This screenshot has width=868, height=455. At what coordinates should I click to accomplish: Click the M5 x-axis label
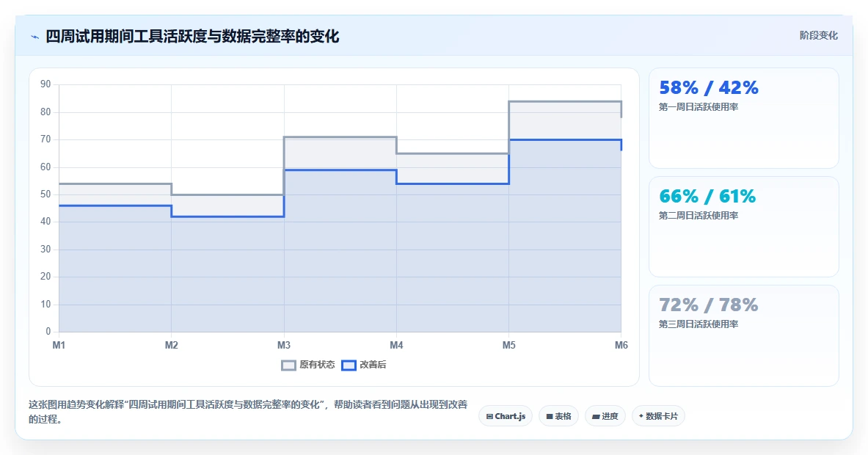click(508, 346)
